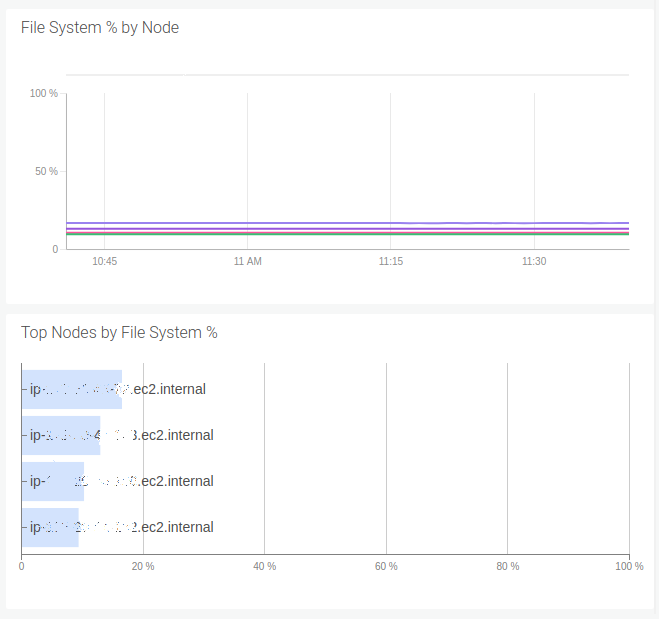
Task: Select the bottom node bar ending in 2.ec2.internal
Action: click(x=50, y=527)
